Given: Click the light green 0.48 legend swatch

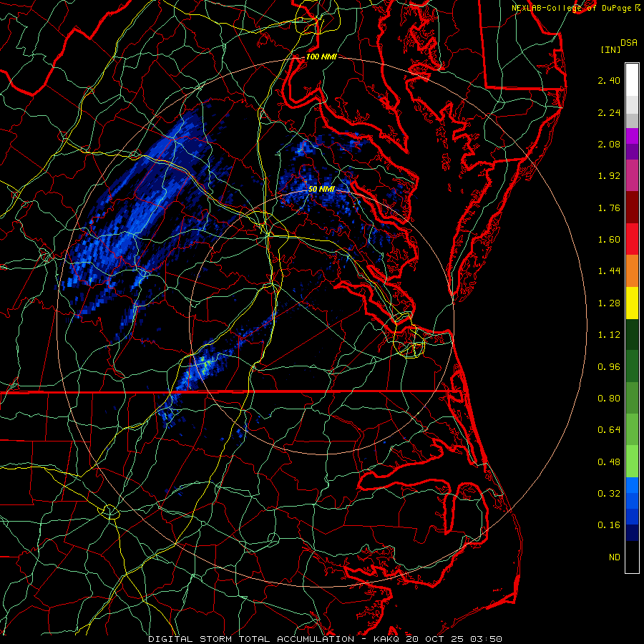Looking at the screenshot, I should click(x=632, y=462).
